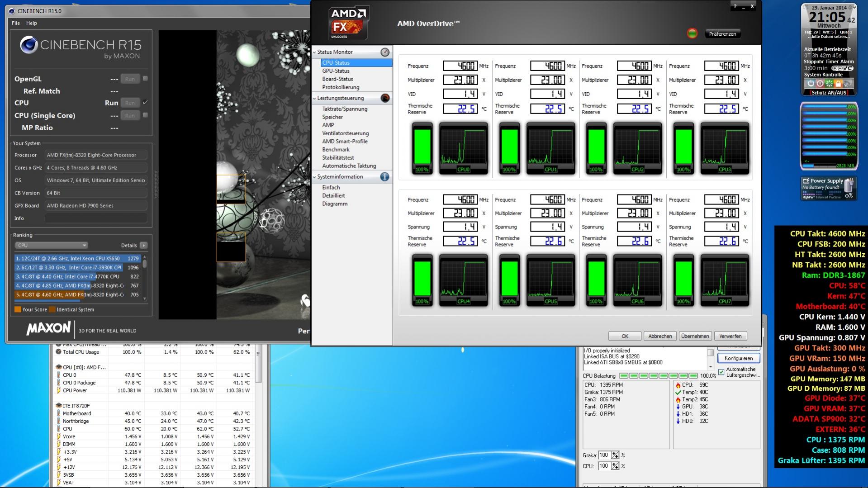This screenshot has height=488, width=868.
Task: Click the green check icon next to Temp1
Action: [x=678, y=393]
